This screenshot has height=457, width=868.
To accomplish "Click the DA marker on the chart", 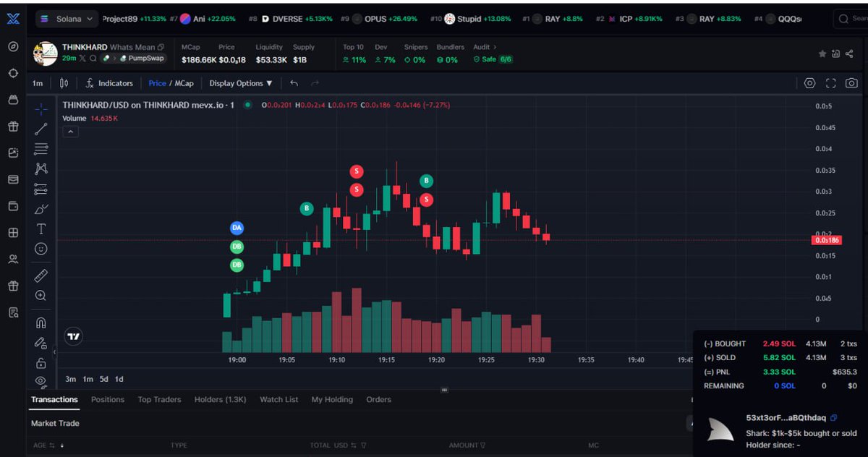I will 237,228.
